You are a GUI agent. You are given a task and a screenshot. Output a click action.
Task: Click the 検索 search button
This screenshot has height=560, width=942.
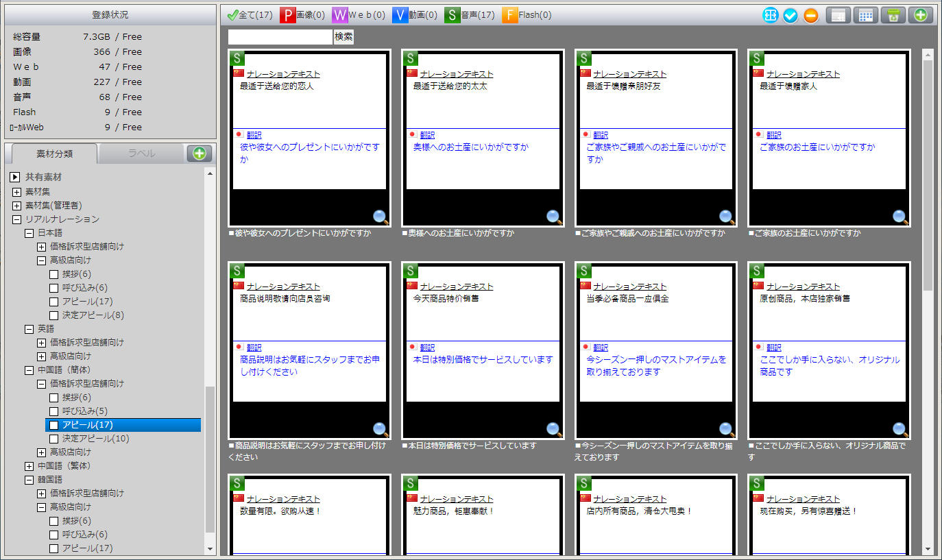344,37
